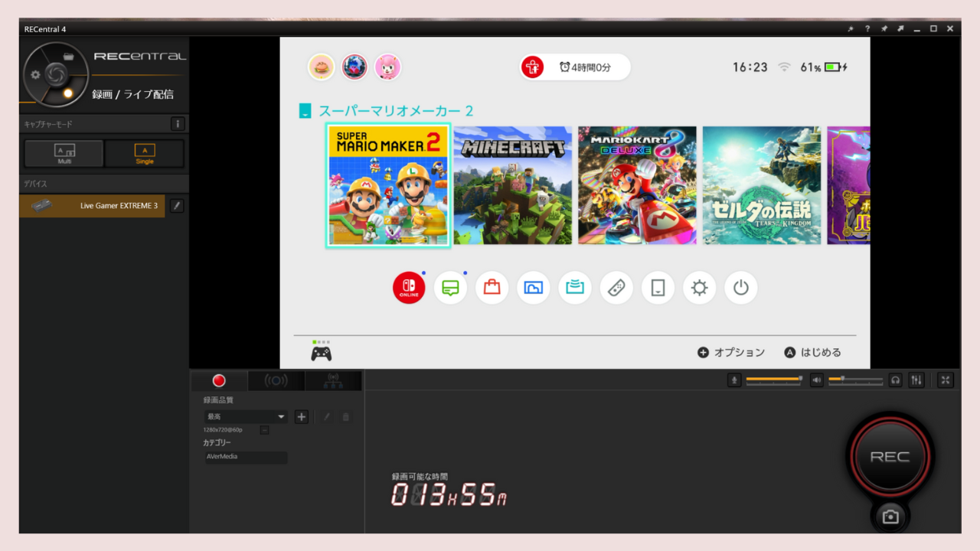The height and width of the screenshot is (551, 980).
Task: Select Super Mario Maker 2 game tile
Action: 388,185
